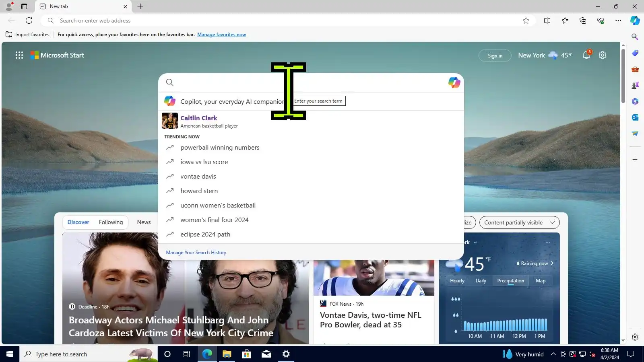
Task: Open page settings gear on Microsoft Start
Action: [x=603, y=55]
